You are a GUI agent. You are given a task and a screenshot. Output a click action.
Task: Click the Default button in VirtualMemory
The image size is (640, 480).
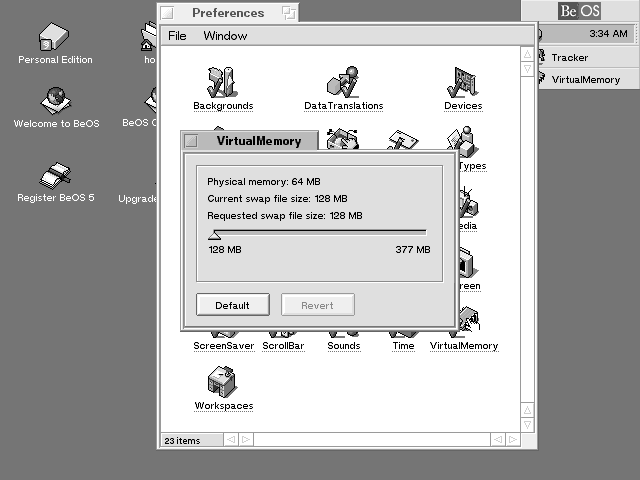point(233,305)
